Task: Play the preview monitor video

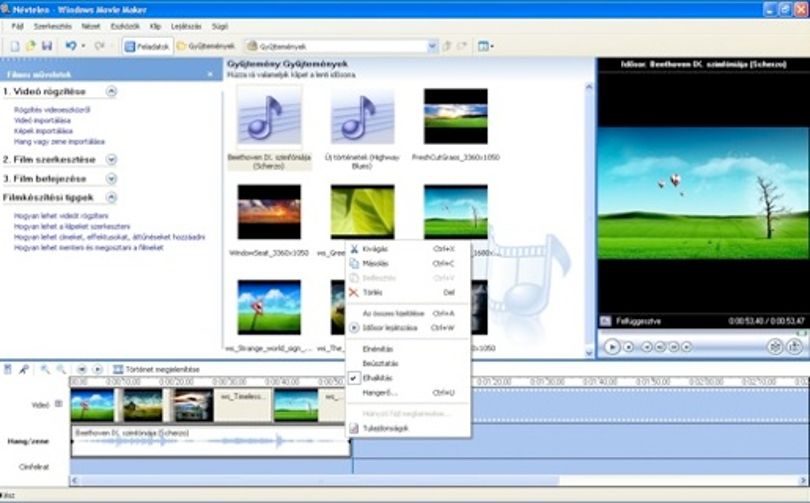Action: (612, 347)
